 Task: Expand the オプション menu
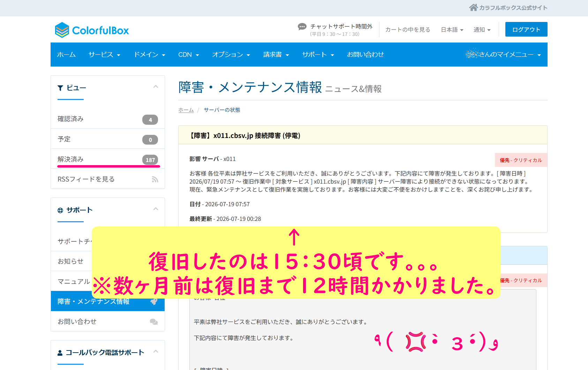[231, 55]
